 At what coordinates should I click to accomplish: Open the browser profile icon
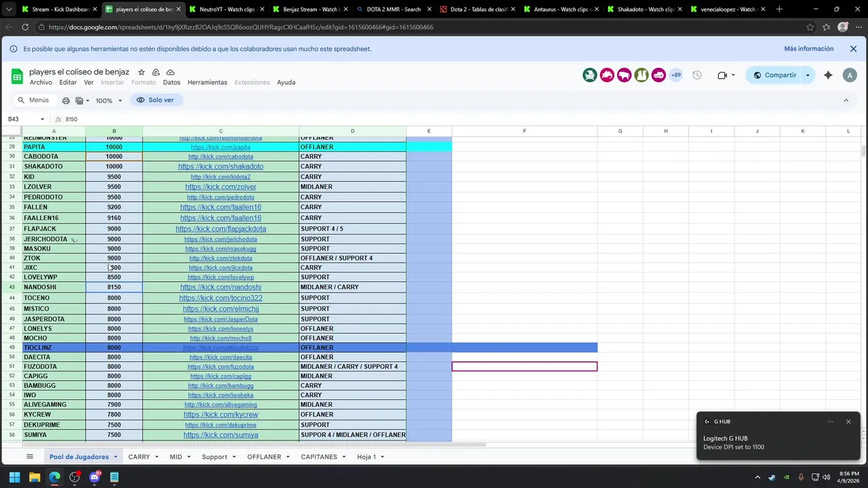[842, 27]
